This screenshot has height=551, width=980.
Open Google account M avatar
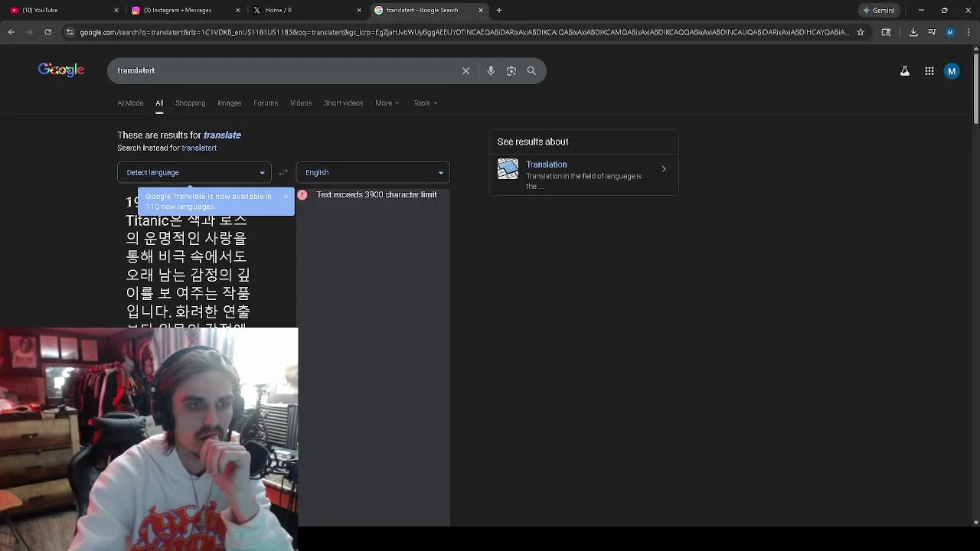tap(952, 71)
